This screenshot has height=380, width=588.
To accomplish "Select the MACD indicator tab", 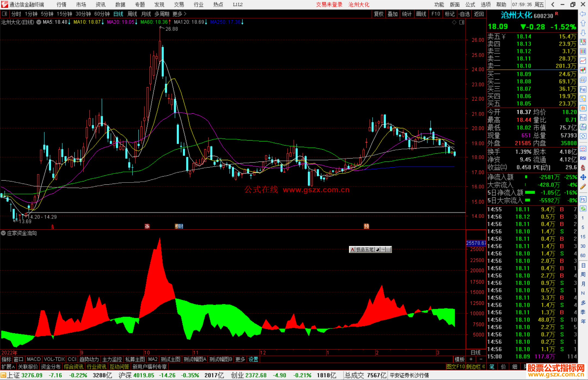I will pos(33,359).
